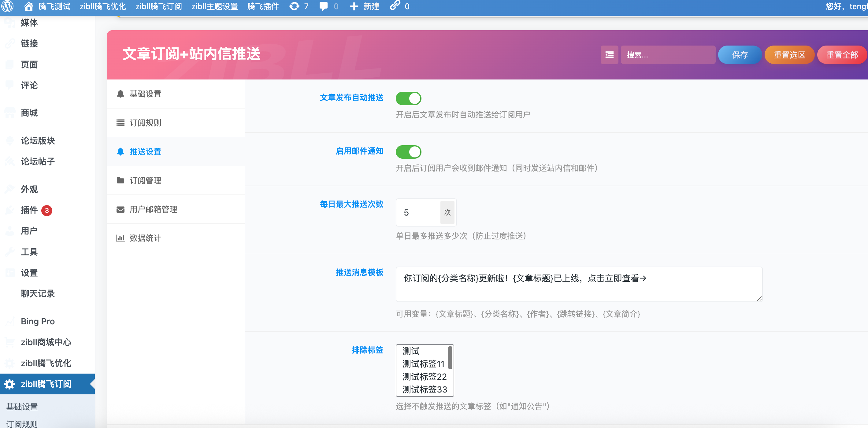Click the 保存 save button
Screen dimensions: 868x428
(740, 54)
